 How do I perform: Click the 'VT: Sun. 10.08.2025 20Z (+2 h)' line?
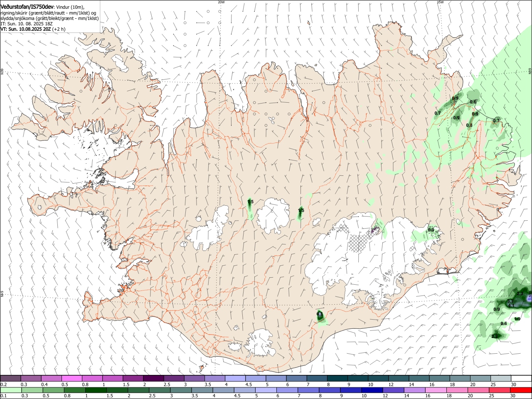[x=33, y=29]
